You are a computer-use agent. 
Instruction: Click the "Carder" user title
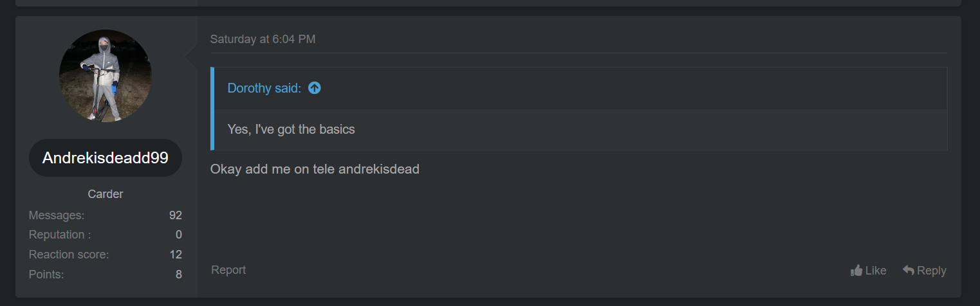tap(106, 194)
